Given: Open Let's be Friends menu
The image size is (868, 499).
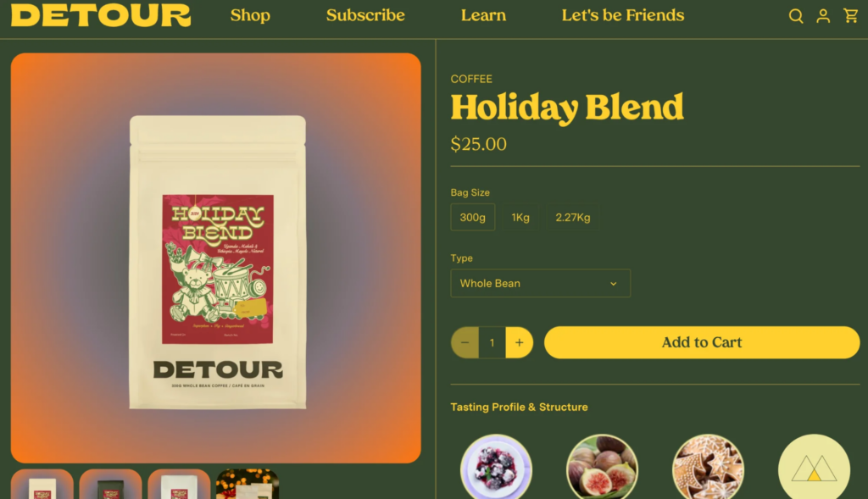Looking at the screenshot, I should [623, 15].
